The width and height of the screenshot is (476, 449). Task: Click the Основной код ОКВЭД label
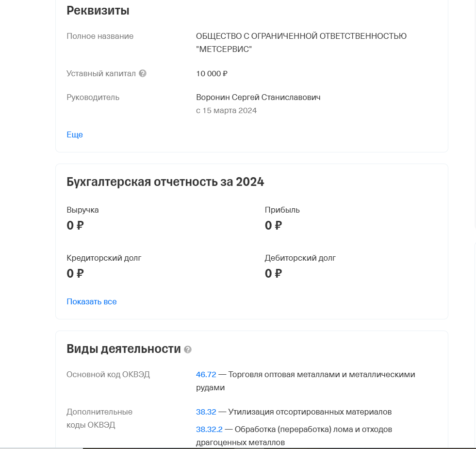click(x=108, y=375)
